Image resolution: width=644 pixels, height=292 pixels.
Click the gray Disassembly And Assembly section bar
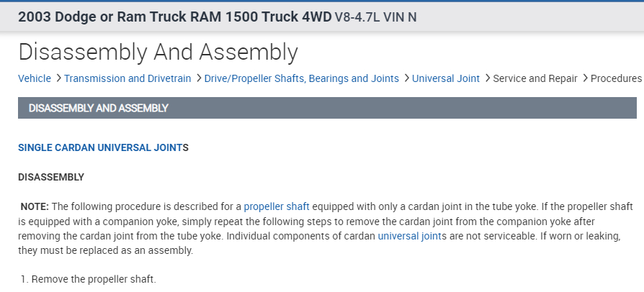(x=327, y=109)
